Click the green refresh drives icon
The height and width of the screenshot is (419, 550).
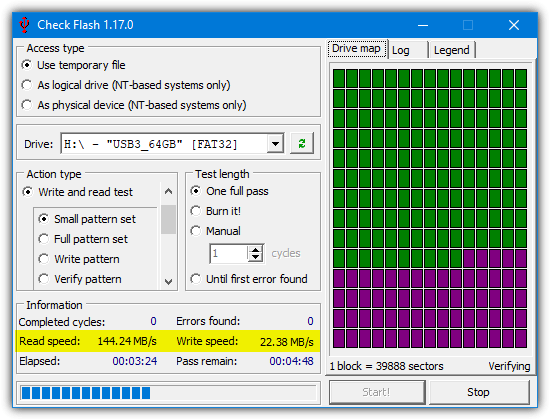[302, 143]
